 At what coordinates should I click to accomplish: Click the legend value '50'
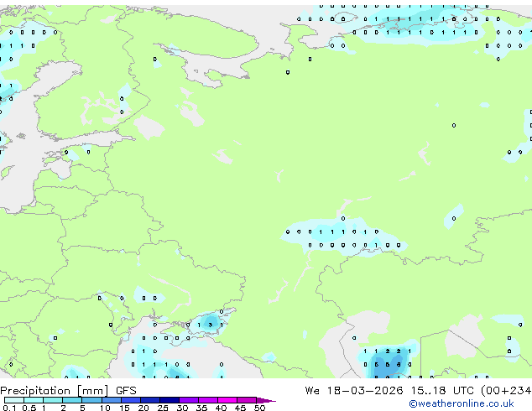click(x=259, y=408)
